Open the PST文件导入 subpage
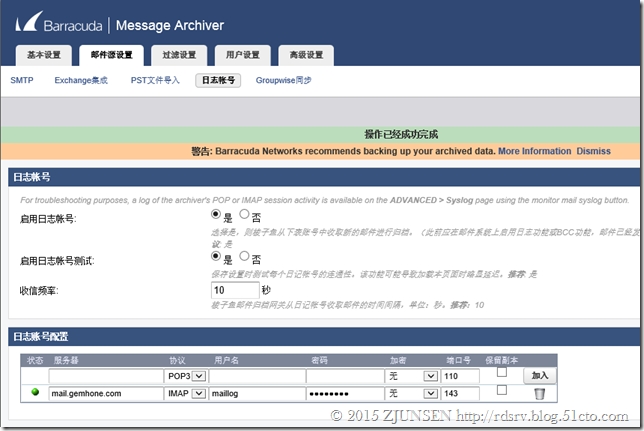644x431 pixels. pos(155,80)
